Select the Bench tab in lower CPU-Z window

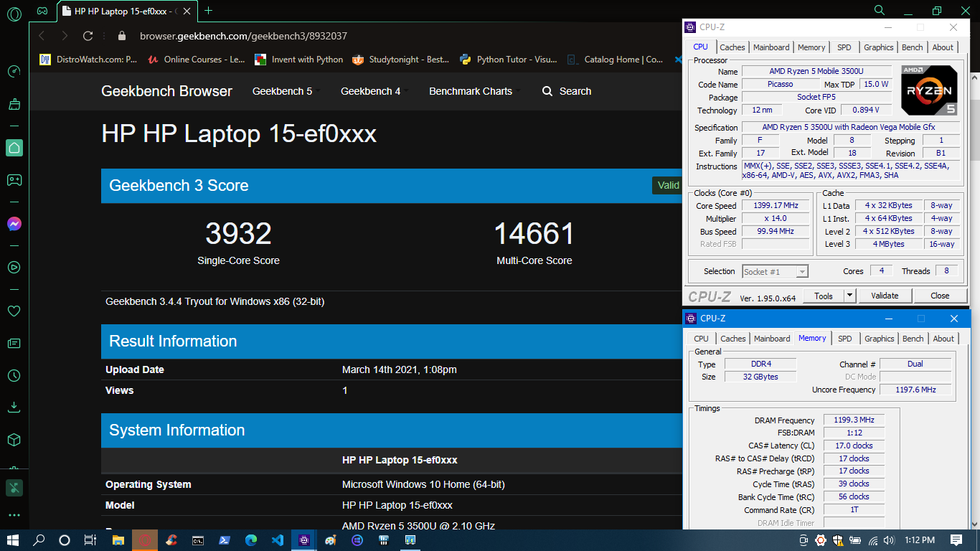[x=913, y=339]
